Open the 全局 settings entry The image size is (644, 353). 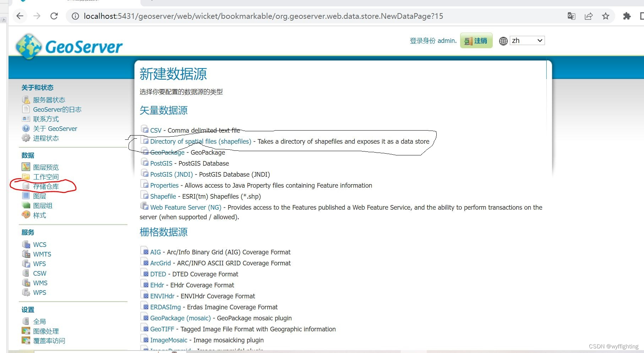[x=40, y=321]
